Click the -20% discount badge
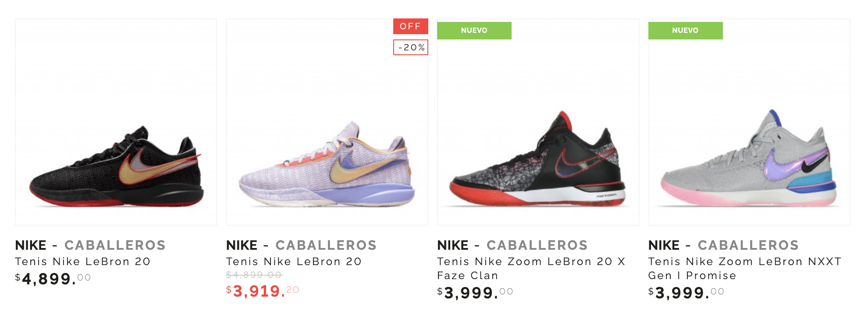 (411, 47)
